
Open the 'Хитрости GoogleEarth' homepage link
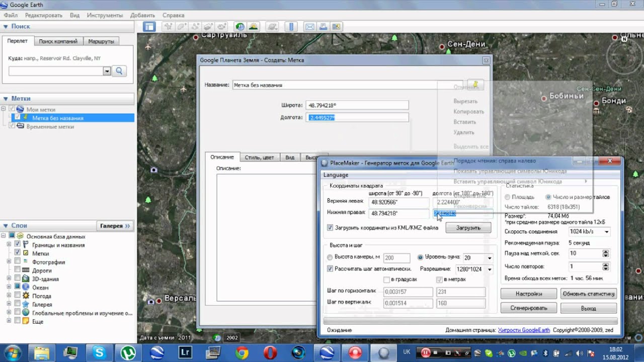point(524,330)
